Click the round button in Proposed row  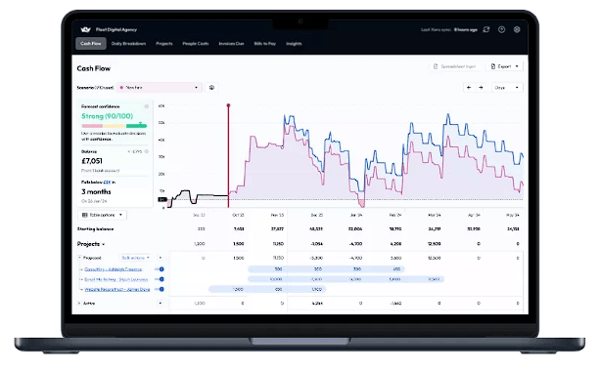click(x=160, y=258)
